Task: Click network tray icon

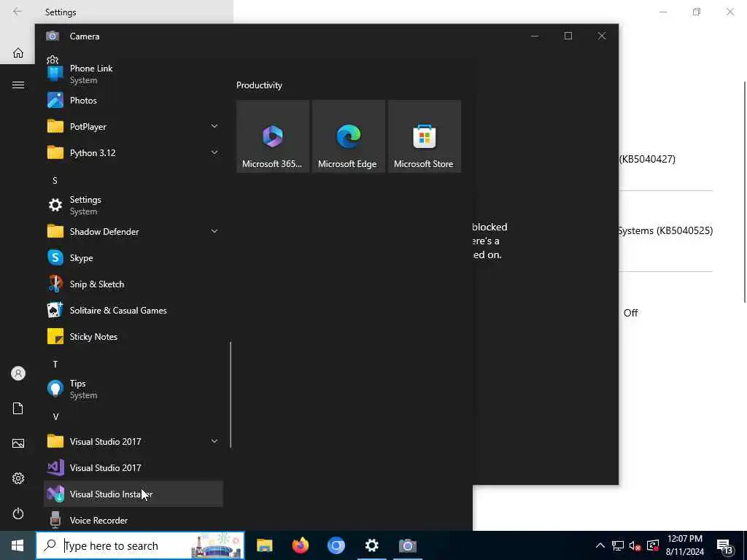Action: [617, 545]
